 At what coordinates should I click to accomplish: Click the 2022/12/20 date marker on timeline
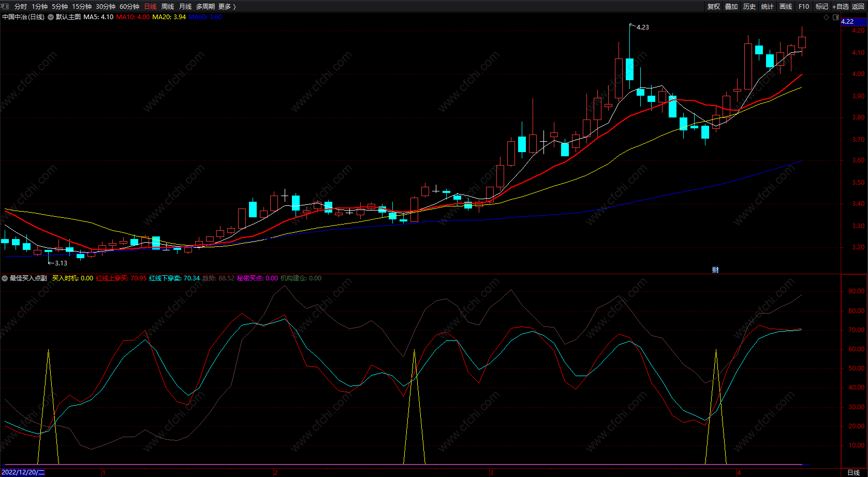(x=23, y=472)
